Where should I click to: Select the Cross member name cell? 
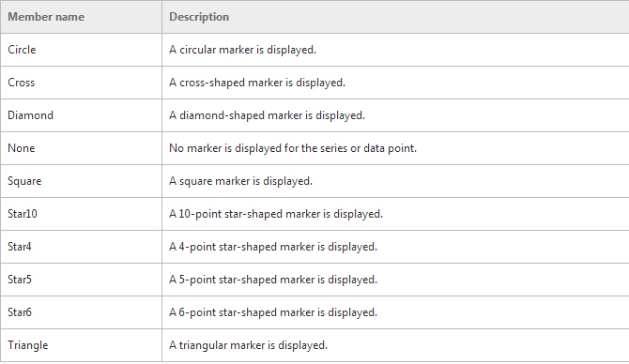click(81, 83)
